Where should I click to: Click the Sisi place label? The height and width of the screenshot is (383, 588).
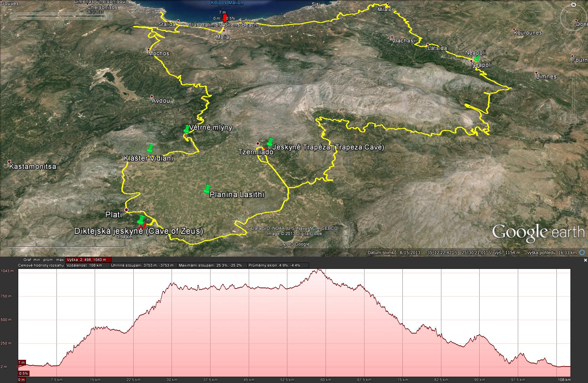(316, 5)
